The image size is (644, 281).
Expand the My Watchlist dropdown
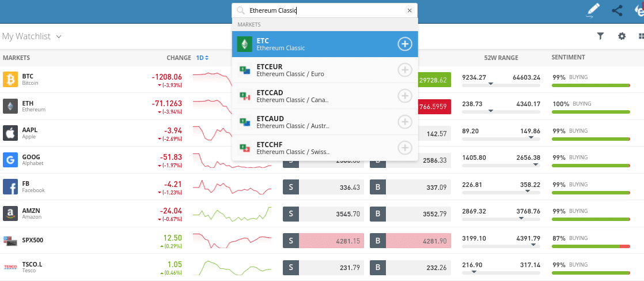32,36
